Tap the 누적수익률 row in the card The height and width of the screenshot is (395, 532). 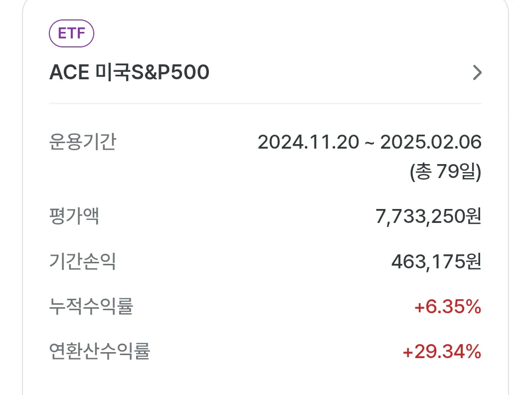(x=265, y=306)
